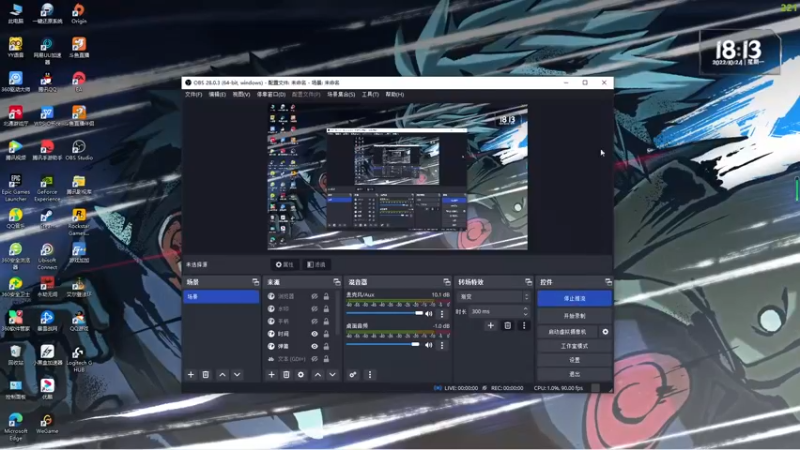This screenshot has height=450, width=800.
Task: Open virtual camera settings gear
Action: click(x=605, y=332)
